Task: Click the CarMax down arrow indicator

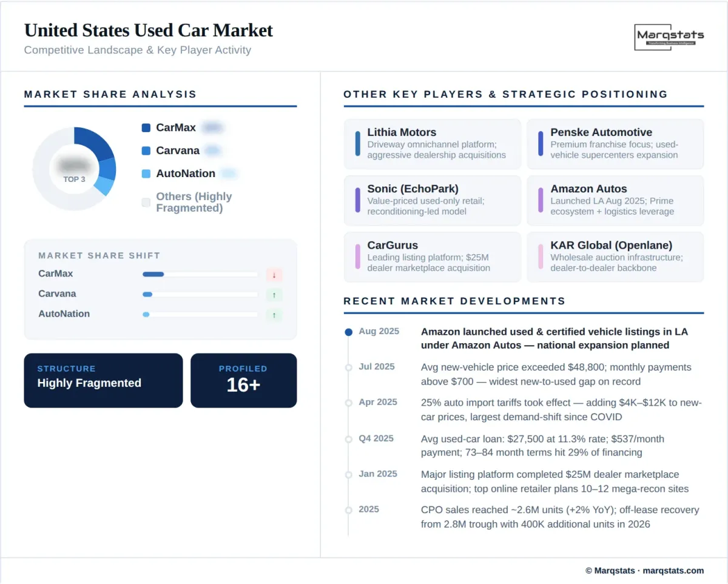Action: [274, 275]
